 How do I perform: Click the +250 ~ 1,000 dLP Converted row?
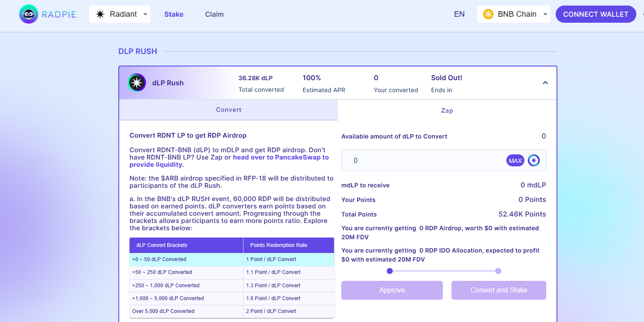[232, 286]
